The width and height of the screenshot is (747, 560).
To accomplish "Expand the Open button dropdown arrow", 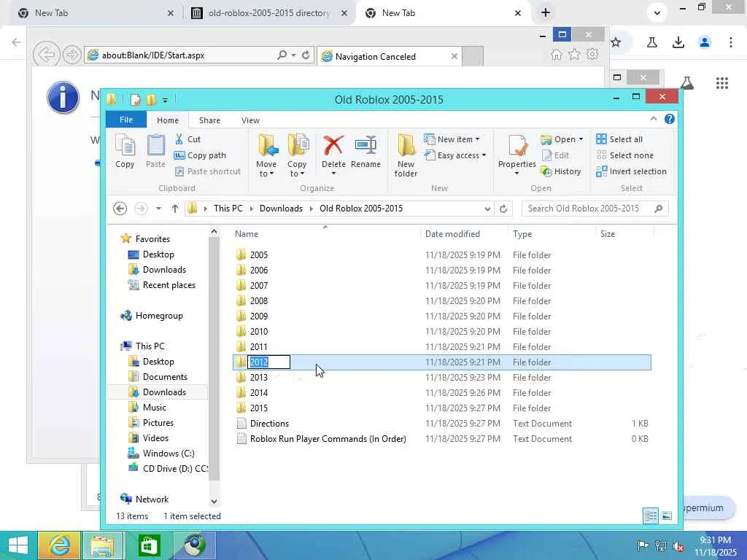I will click(581, 139).
